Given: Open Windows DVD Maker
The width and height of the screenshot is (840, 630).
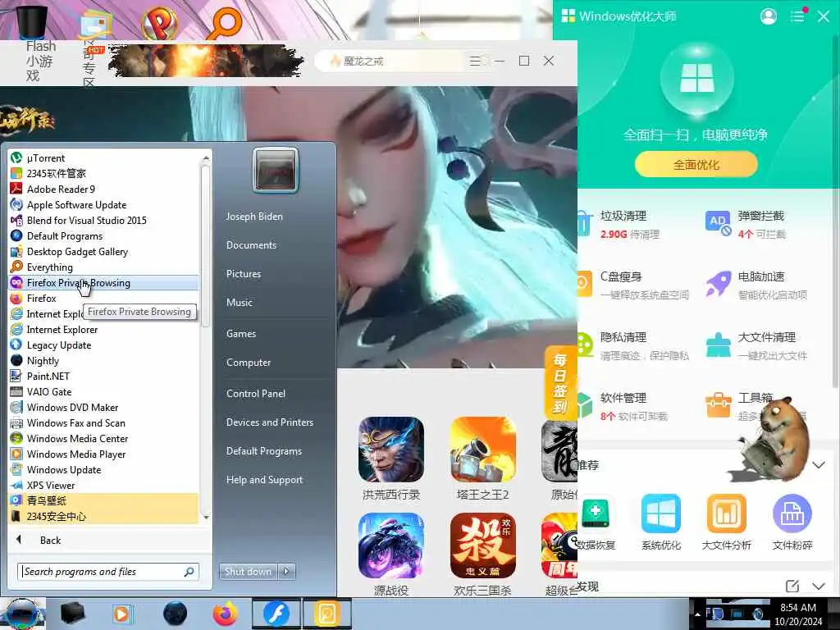Looking at the screenshot, I should click(x=103, y=407).
